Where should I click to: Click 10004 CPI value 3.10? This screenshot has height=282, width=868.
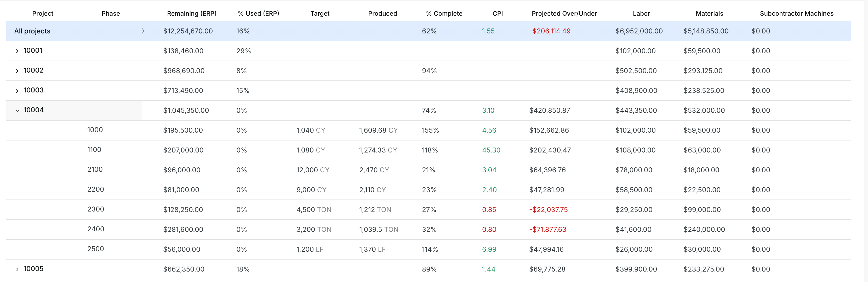pyautogui.click(x=488, y=110)
